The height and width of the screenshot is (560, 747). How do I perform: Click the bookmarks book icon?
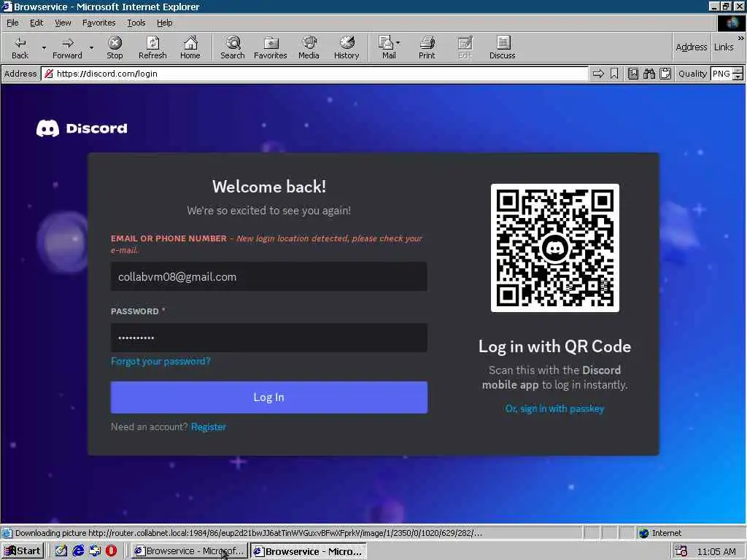pyautogui.click(x=633, y=74)
